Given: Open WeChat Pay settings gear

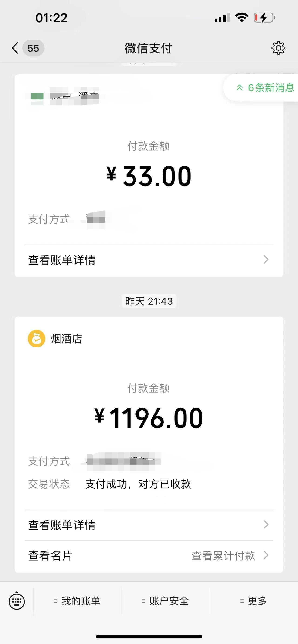Looking at the screenshot, I should click(x=278, y=48).
